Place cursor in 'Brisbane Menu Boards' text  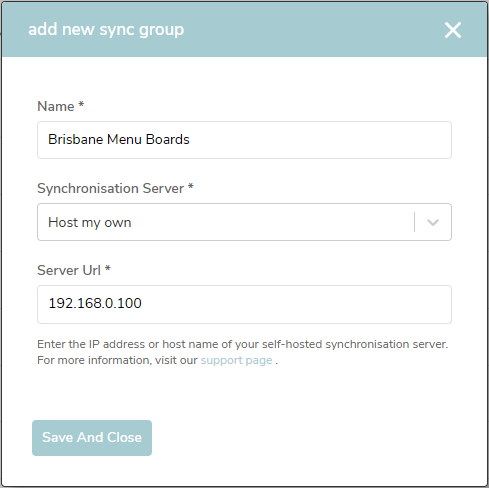pos(119,139)
